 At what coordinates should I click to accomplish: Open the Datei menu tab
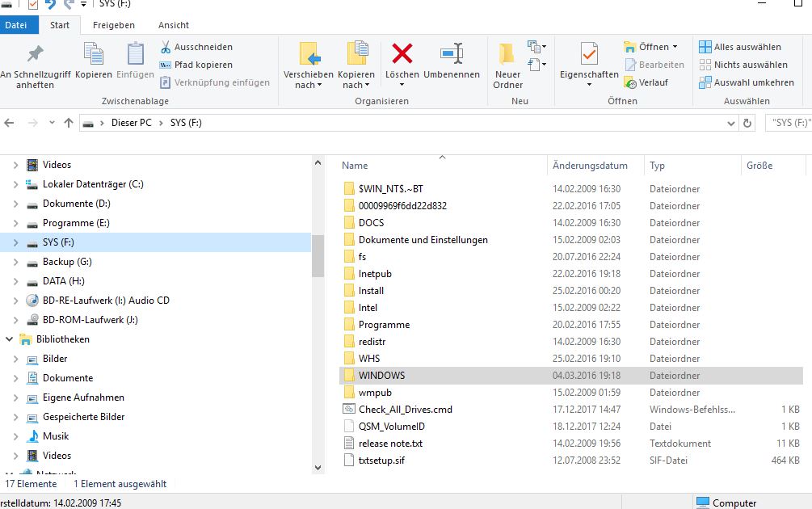16,25
